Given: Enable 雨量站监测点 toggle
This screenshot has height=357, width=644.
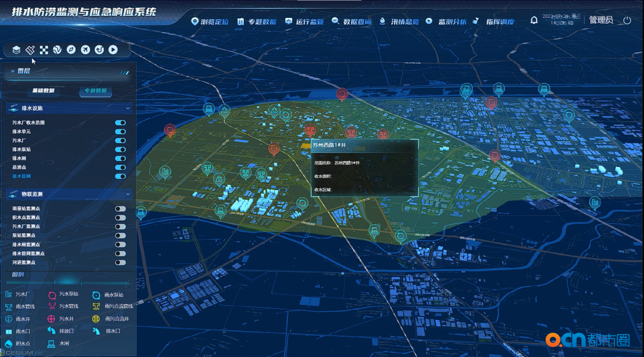Looking at the screenshot, I should (120, 209).
